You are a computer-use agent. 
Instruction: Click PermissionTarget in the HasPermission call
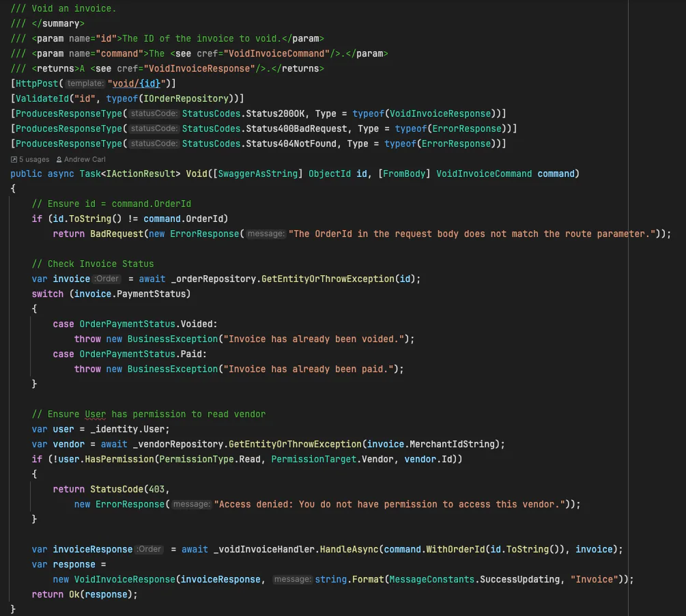pyautogui.click(x=314, y=459)
